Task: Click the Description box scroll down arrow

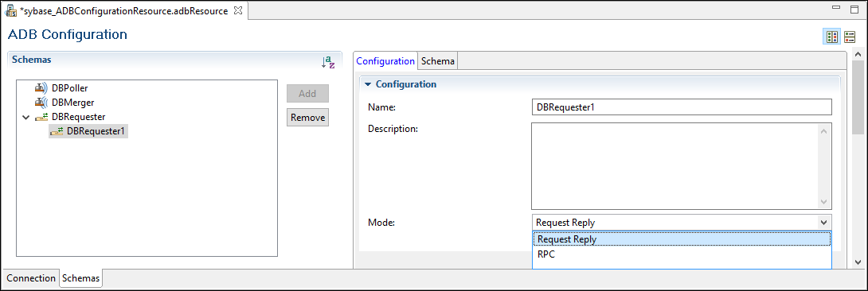Action: pyautogui.click(x=823, y=202)
